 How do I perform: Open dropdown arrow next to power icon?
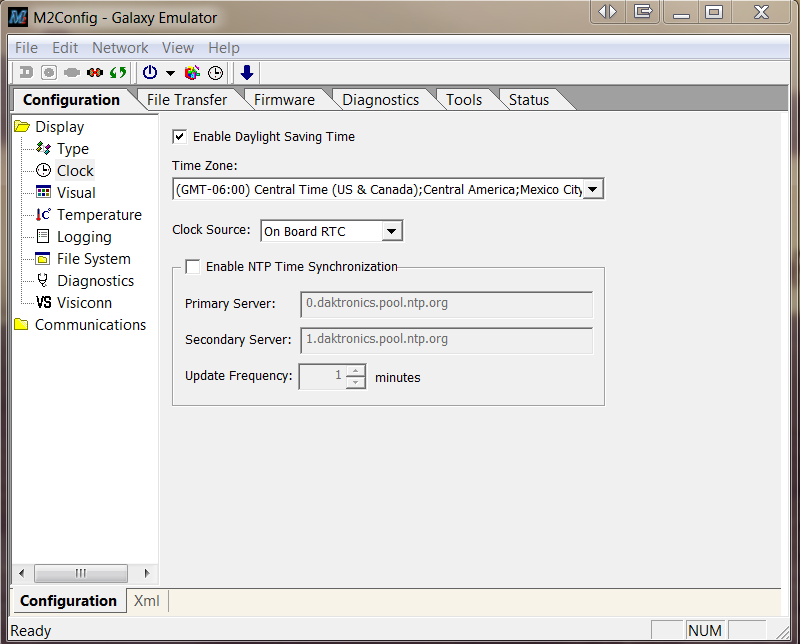[170, 73]
